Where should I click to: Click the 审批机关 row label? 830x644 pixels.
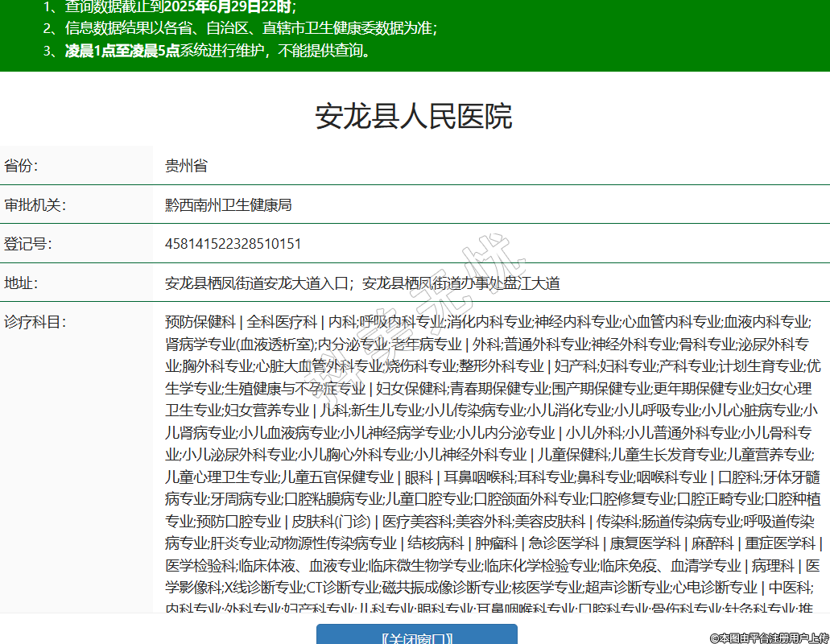[35, 204]
